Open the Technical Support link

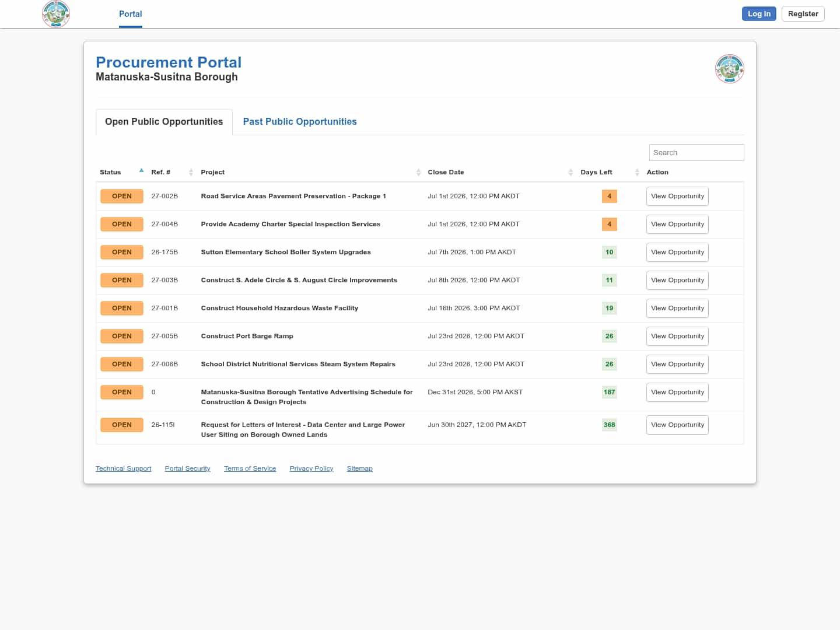[123, 468]
